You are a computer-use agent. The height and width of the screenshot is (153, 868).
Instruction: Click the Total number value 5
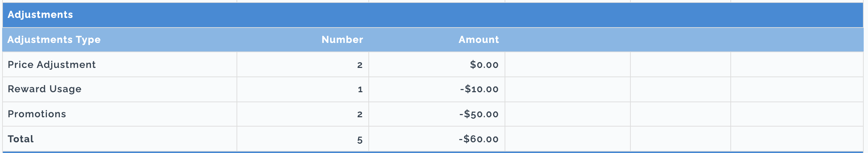360,140
